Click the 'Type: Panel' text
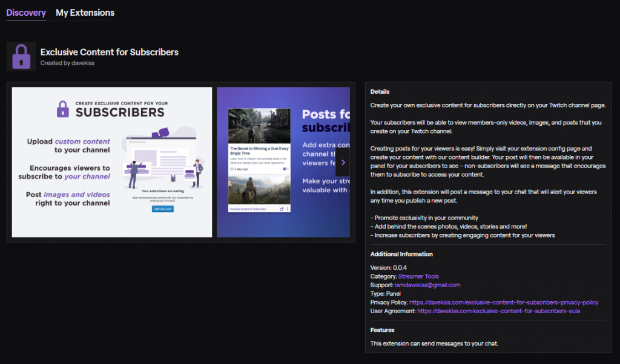Image resolution: width=620 pixels, height=364 pixels. pyautogui.click(x=386, y=294)
